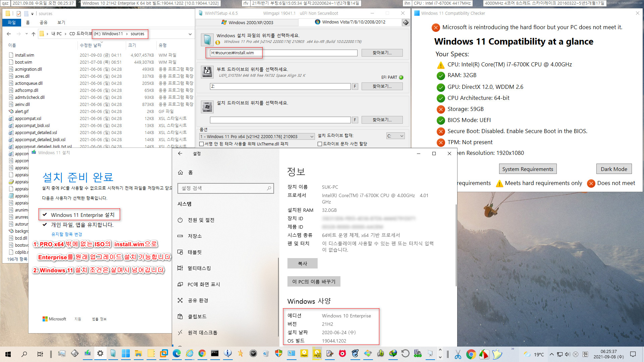Click the scissors icon in the taskbar
The height and width of the screenshot is (362, 644).
coord(458,354)
